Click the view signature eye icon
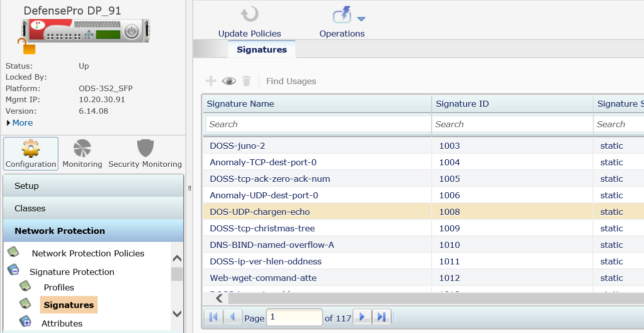Viewport: 644px width, 333px height. coord(228,81)
